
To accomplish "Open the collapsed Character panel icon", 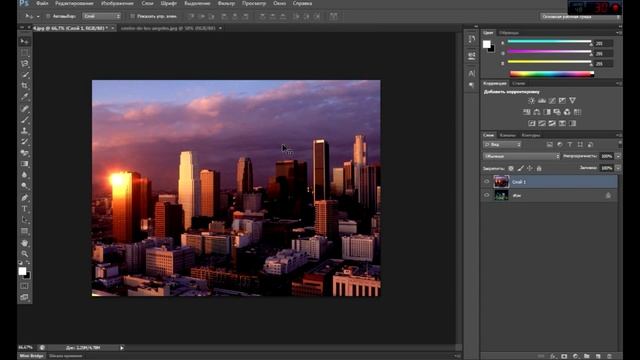I will pos(472,73).
